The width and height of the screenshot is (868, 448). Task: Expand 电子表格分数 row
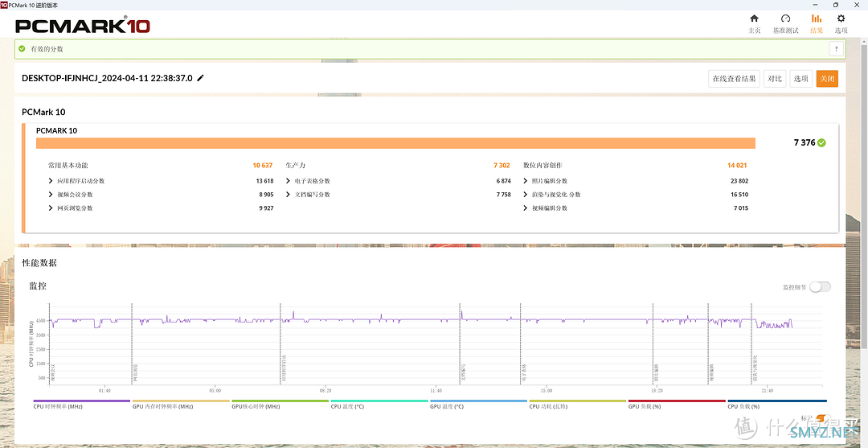coord(289,181)
